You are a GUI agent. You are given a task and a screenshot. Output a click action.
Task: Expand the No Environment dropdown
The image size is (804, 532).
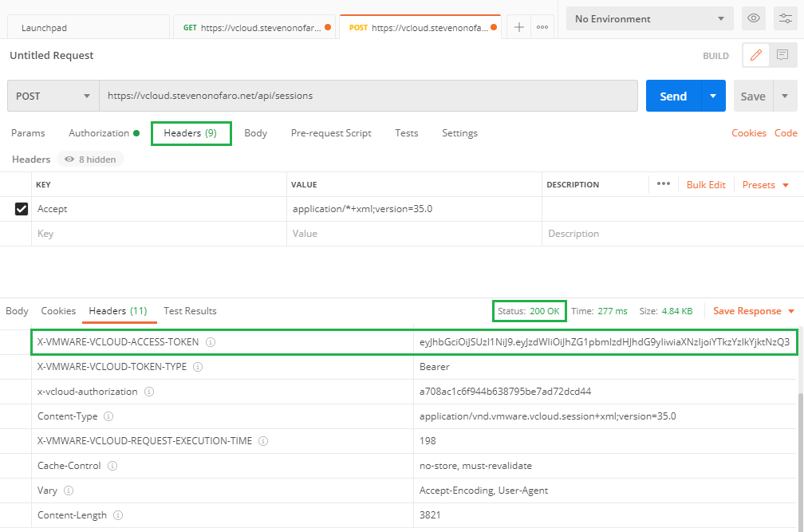649,18
